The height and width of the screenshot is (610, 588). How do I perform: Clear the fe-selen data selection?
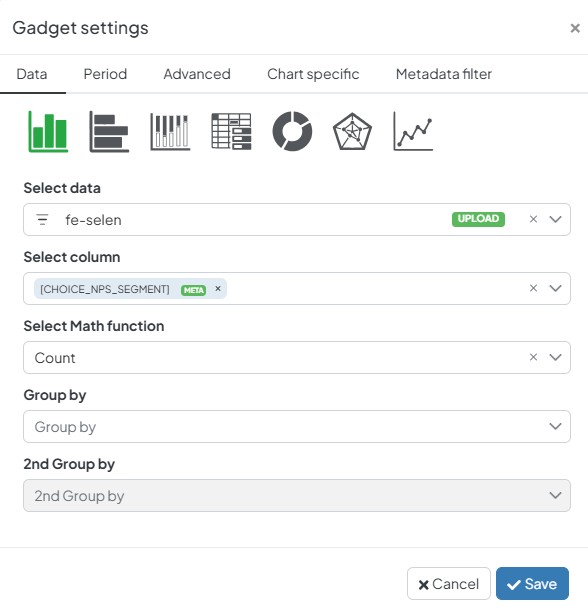tap(534, 219)
